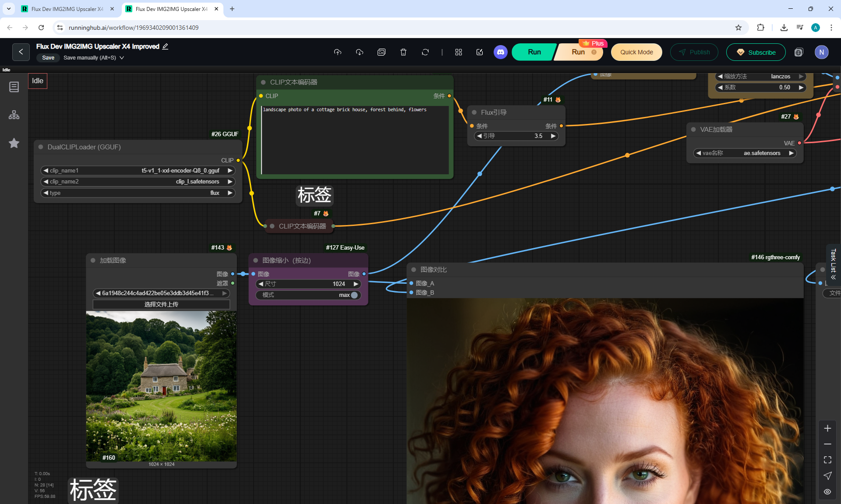The width and height of the screenshot is (841, 504).
Task: Toggle the 模式 max switch
Action: pos(354,295)
